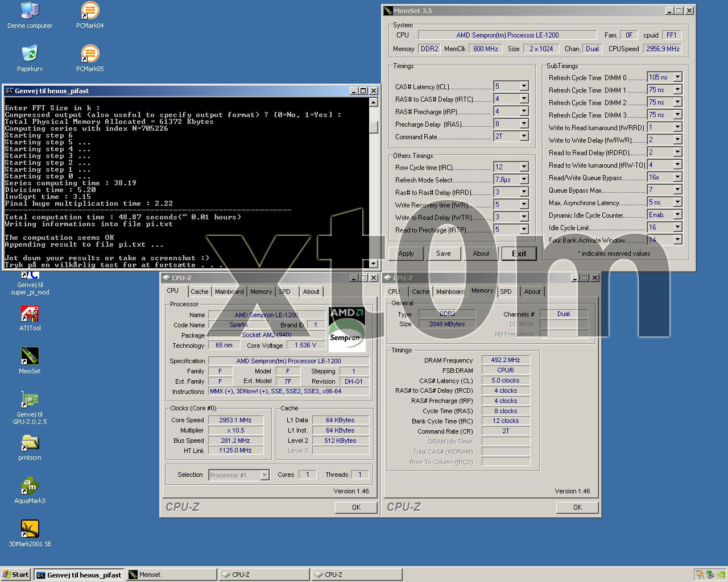Click the NVIDIA tray icon in taskbar

[721, 575]
